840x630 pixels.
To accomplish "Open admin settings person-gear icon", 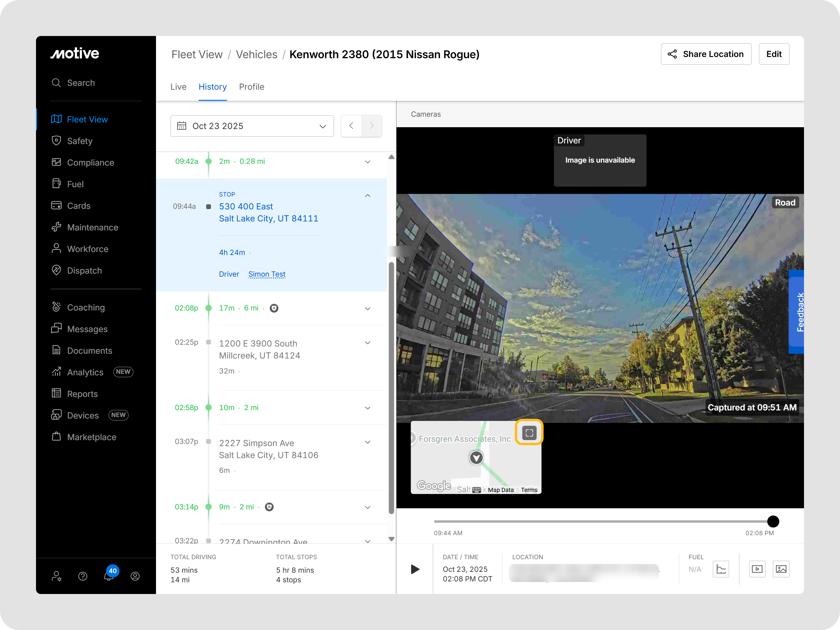I will coord(57,576).
